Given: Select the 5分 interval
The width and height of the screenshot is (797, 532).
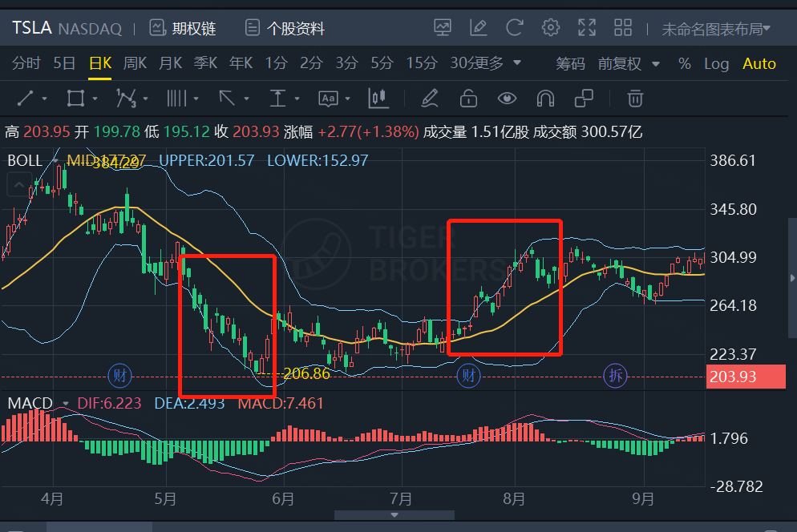Looking at the screenshot, I should (382, 63).
